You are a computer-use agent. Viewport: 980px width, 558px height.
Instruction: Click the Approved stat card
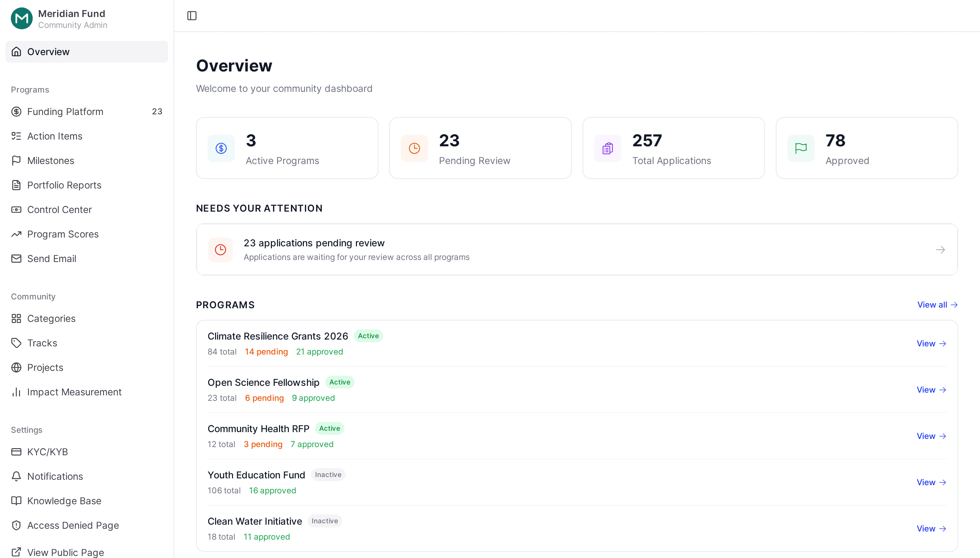867,148
